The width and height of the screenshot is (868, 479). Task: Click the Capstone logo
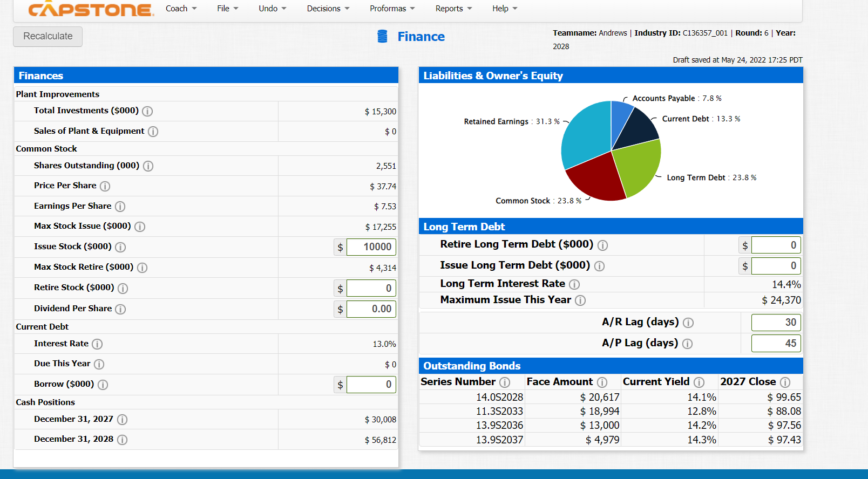coord(91,9)
